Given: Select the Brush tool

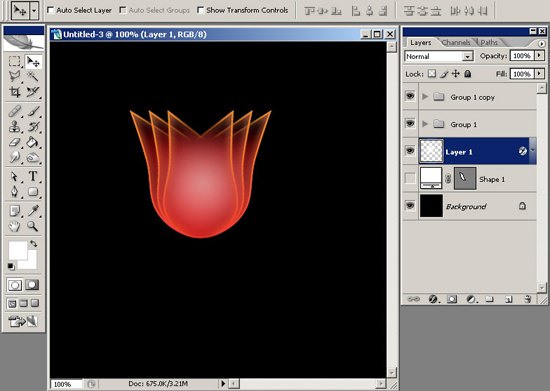Looking at the screenshot, I should click(33, 111).
